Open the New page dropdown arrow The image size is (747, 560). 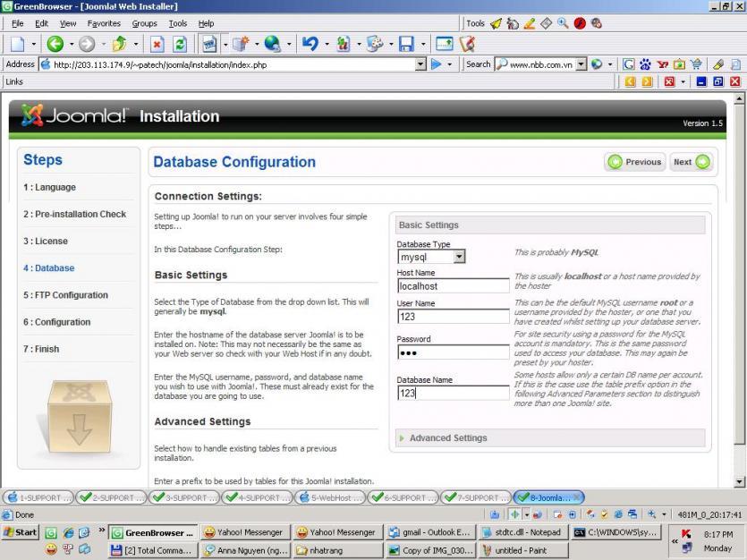33,45
